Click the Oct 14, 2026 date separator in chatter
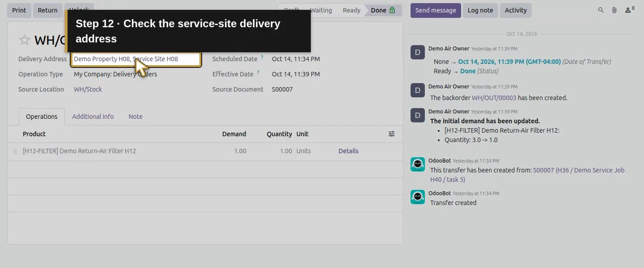 522,34
